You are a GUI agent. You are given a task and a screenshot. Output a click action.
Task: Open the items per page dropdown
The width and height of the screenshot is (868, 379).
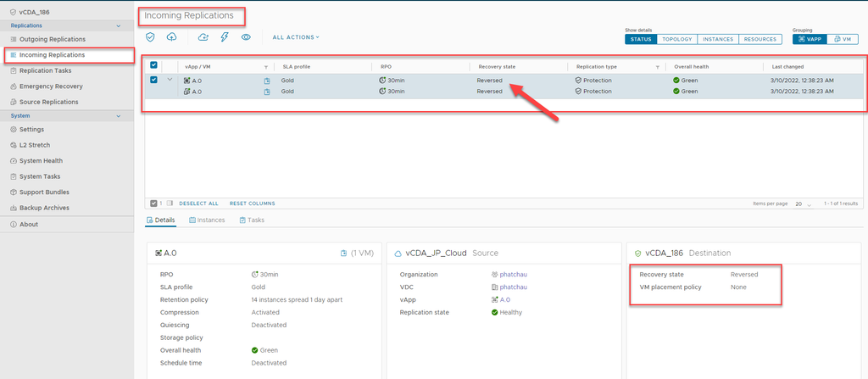point(803,204)
